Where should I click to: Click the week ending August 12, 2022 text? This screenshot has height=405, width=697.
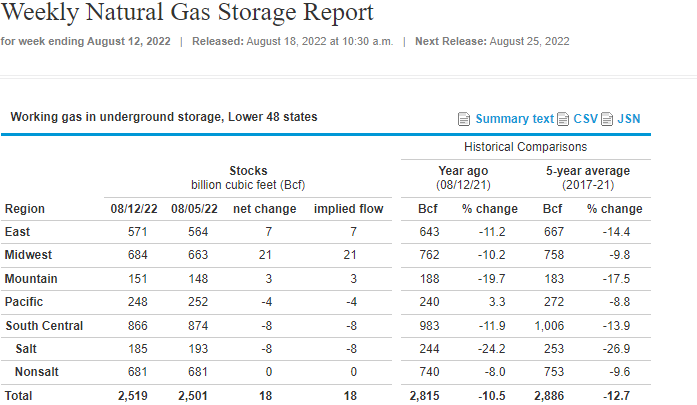[85, 41]
